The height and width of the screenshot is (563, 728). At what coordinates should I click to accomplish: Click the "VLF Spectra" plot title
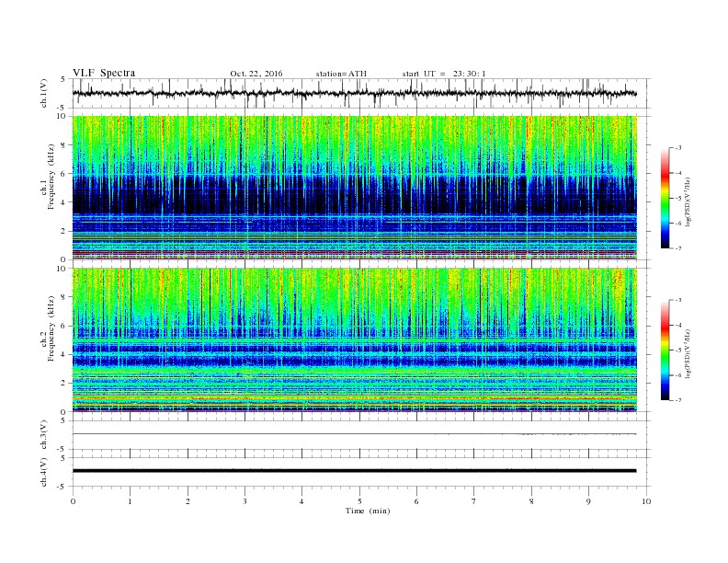tap(104, 73)
